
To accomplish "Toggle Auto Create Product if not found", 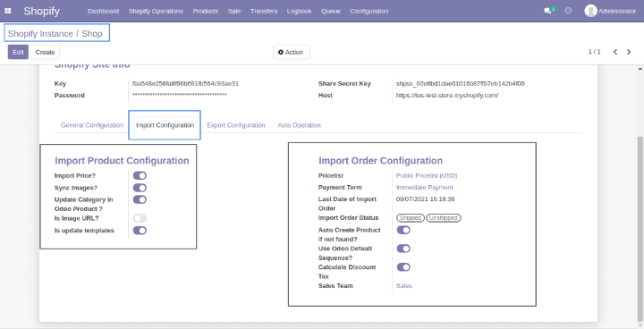I will (x=403, y=230).
